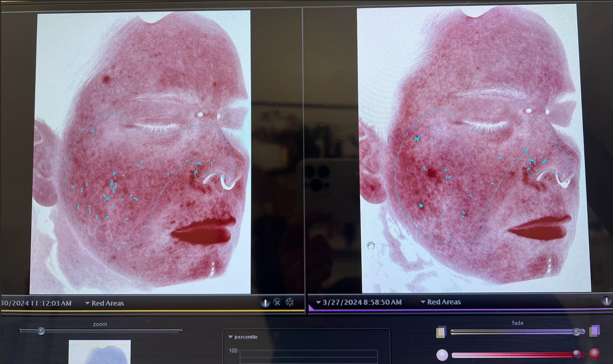Click the 100 label on percentile chart

[233, 351]
